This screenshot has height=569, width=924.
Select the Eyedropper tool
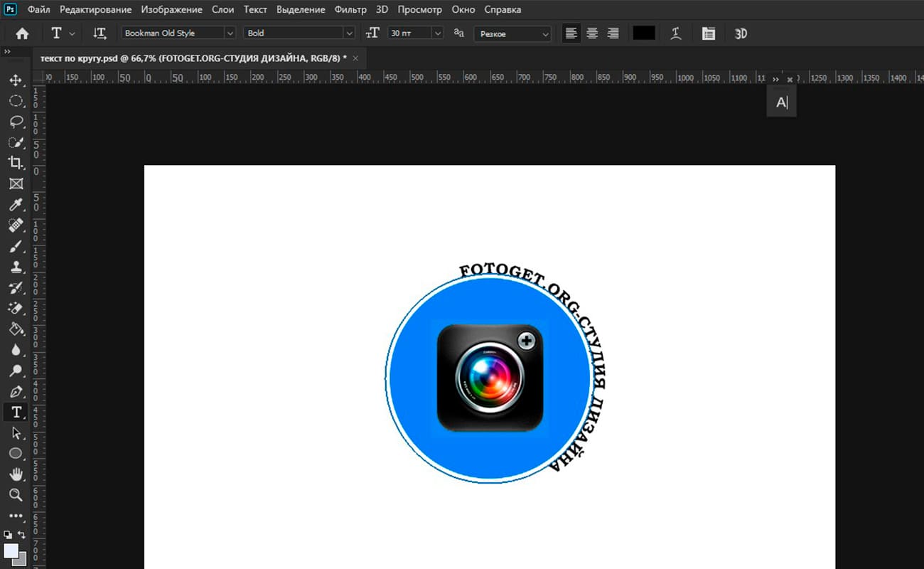16,205
